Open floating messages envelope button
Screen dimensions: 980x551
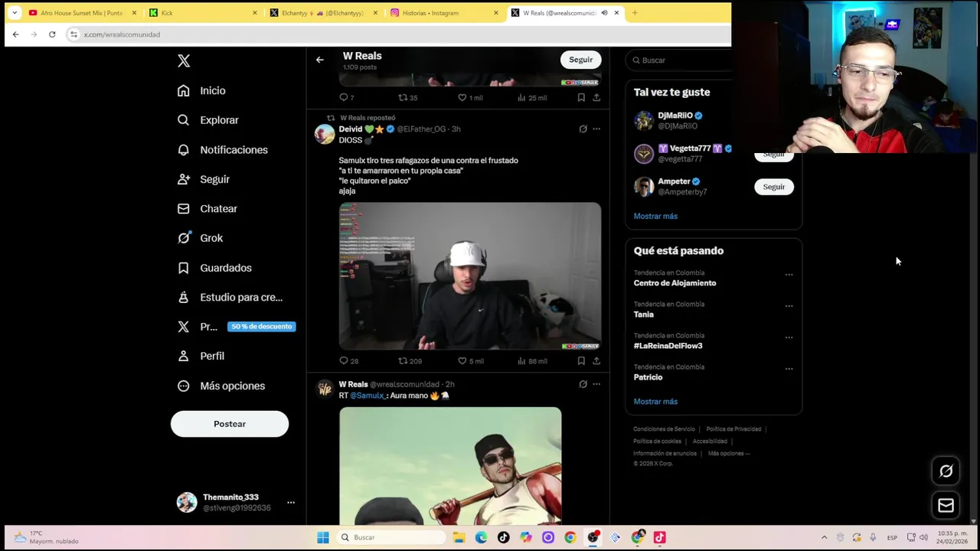(946, 505)
